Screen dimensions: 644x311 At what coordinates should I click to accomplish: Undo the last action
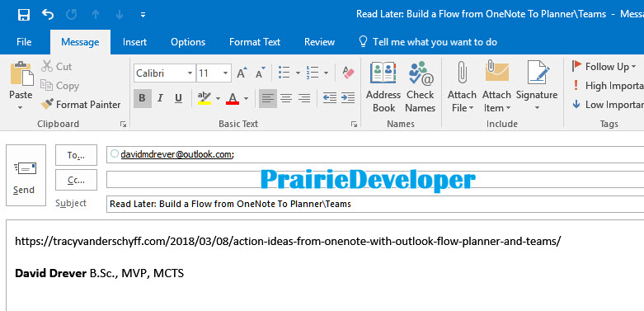click(x=48, y=15)
